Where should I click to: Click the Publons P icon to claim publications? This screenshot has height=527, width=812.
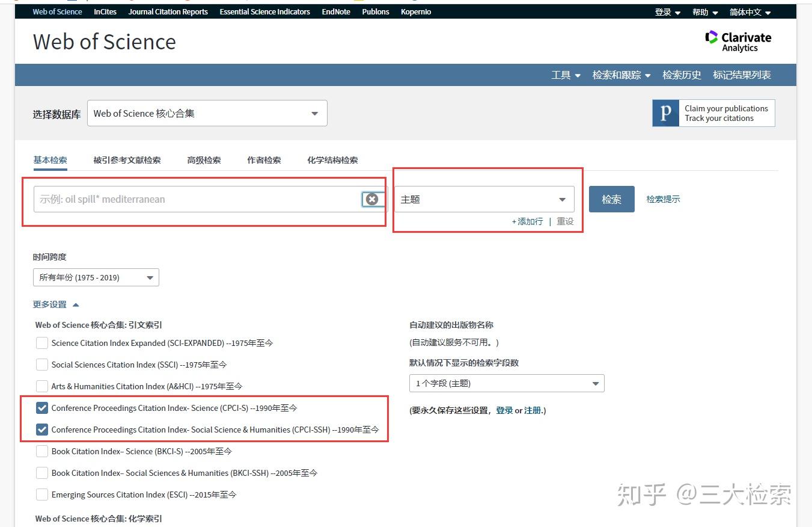[665, 112]
